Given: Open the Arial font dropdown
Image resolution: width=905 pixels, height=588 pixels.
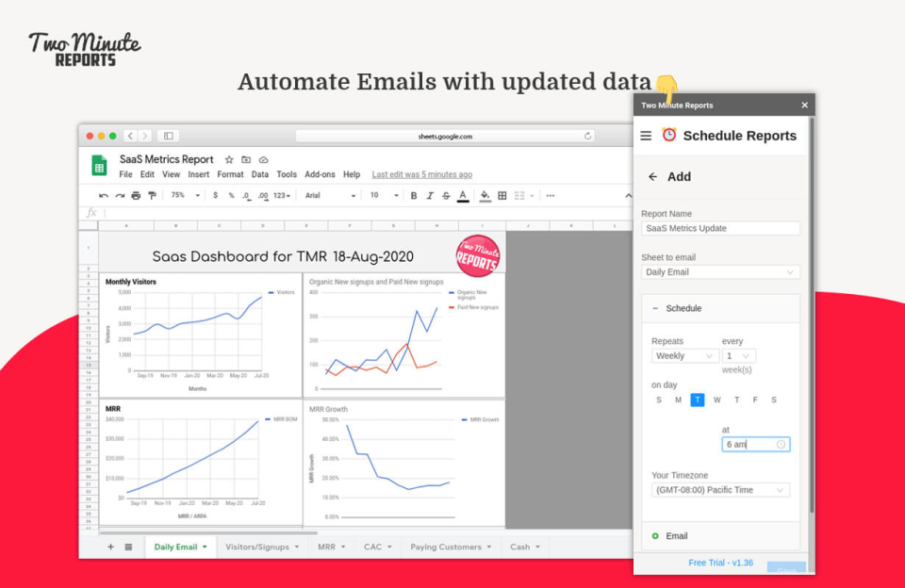Looking at the screenshot, I should click(330, 196).
